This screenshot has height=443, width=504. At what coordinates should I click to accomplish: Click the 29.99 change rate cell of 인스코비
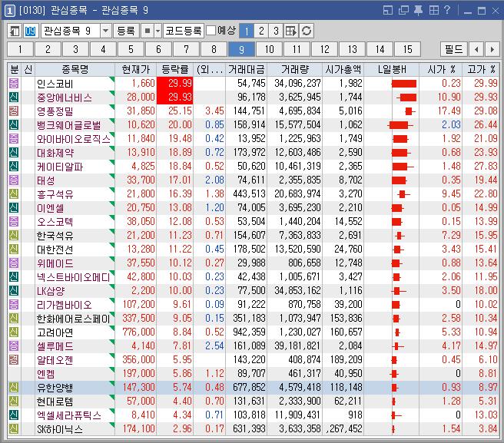(x=175, y=83)
